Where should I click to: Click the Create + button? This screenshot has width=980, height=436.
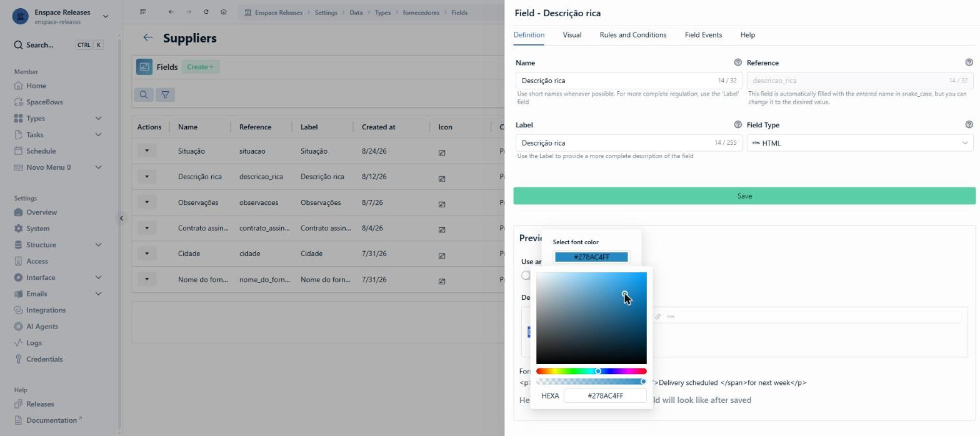point(200,67)
